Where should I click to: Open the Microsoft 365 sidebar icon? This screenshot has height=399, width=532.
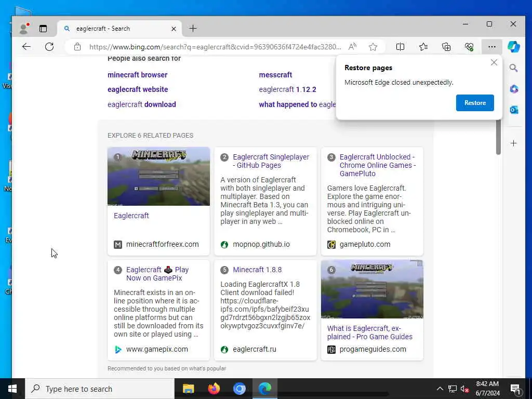(514, 89)
